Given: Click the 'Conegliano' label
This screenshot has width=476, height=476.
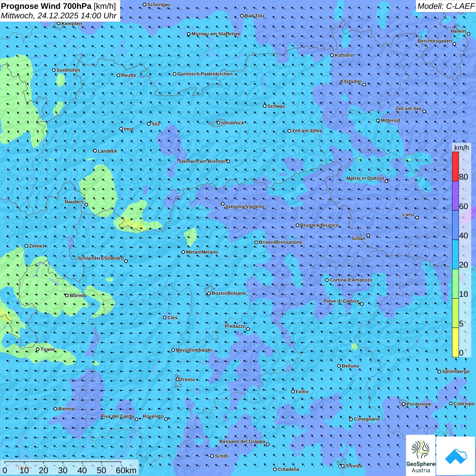Looking at the screenshot, I should click(367, 419).
